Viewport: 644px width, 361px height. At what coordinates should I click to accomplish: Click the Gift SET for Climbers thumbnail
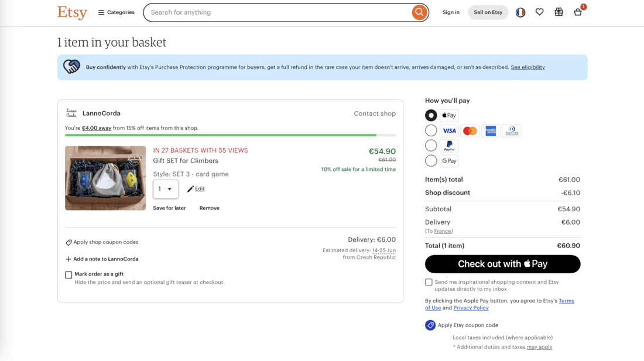pyautogui.click(x=105, y=178)
